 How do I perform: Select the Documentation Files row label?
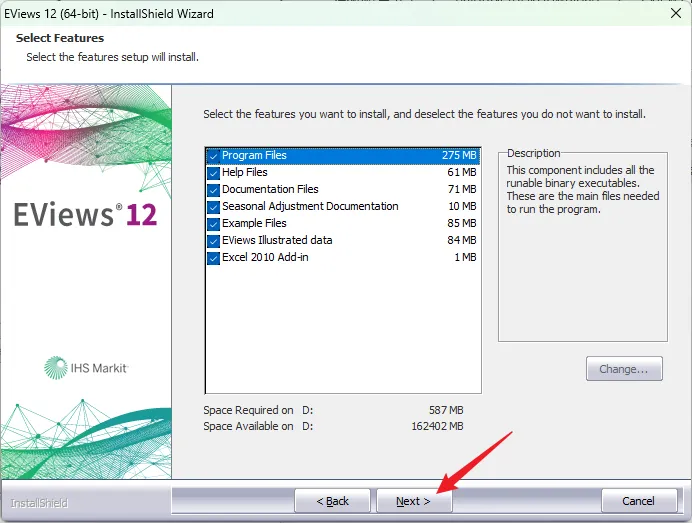tap(270, 189)
